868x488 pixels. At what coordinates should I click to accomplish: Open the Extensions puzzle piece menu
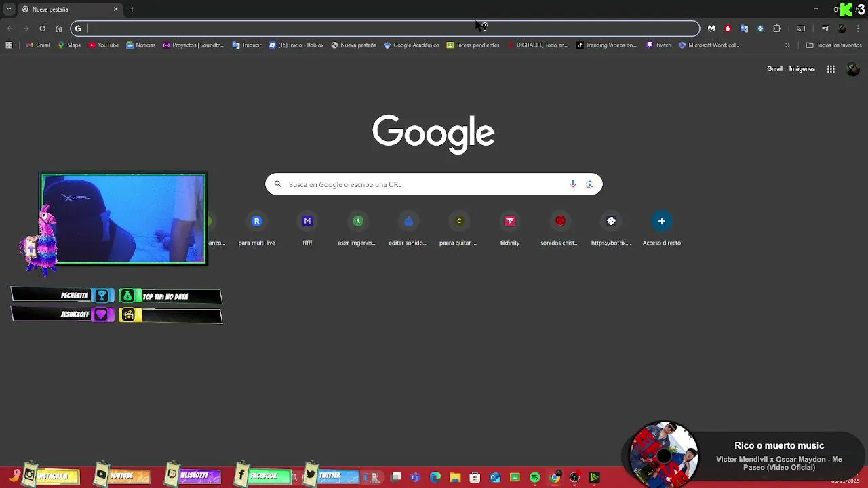(777, 28)
